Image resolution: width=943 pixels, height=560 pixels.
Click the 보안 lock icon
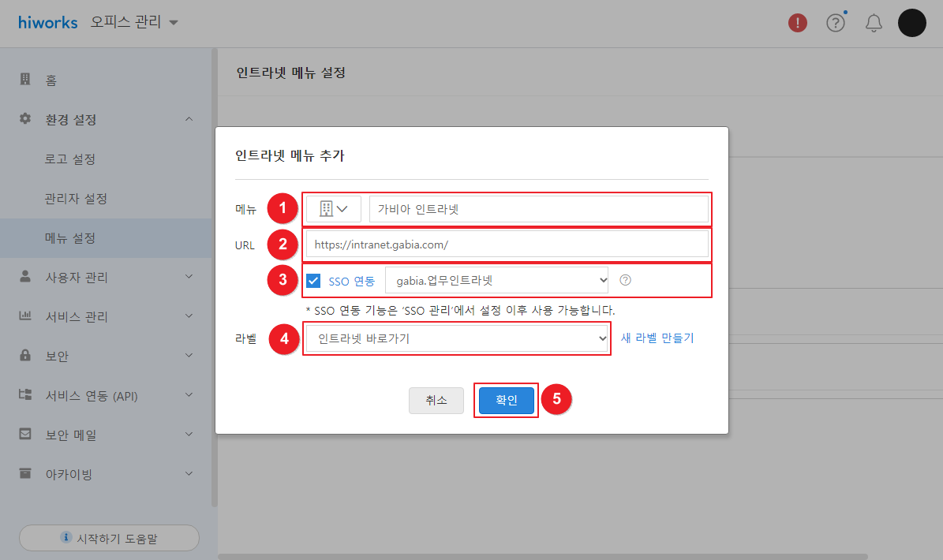pyautogui.click(x=25, y=355)
